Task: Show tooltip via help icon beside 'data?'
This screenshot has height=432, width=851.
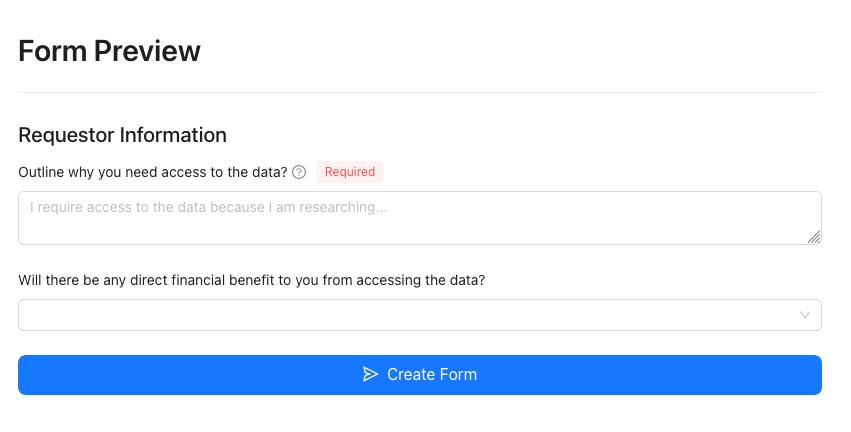Action: point(299,172)
